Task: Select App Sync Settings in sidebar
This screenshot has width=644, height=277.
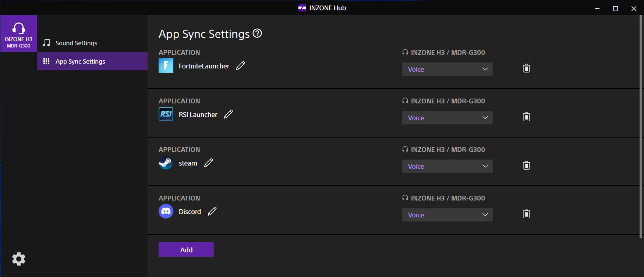Action: [x=80, y=61]
